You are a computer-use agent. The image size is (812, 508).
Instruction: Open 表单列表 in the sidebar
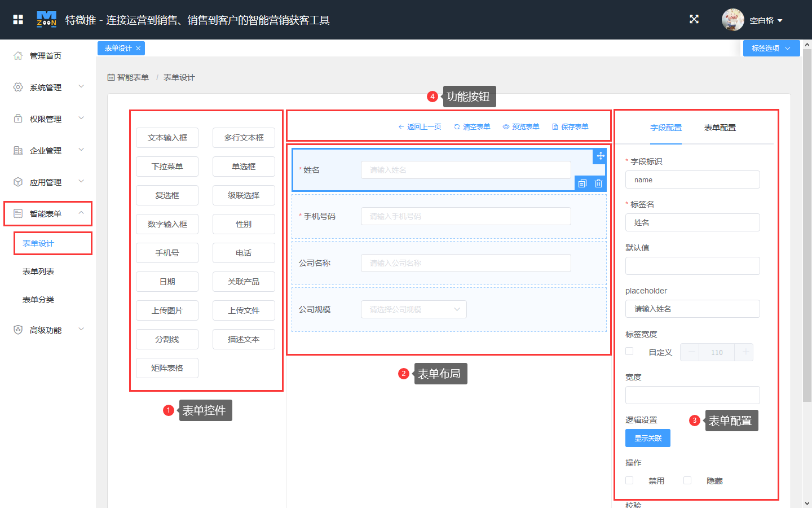[x=38, y=271]
